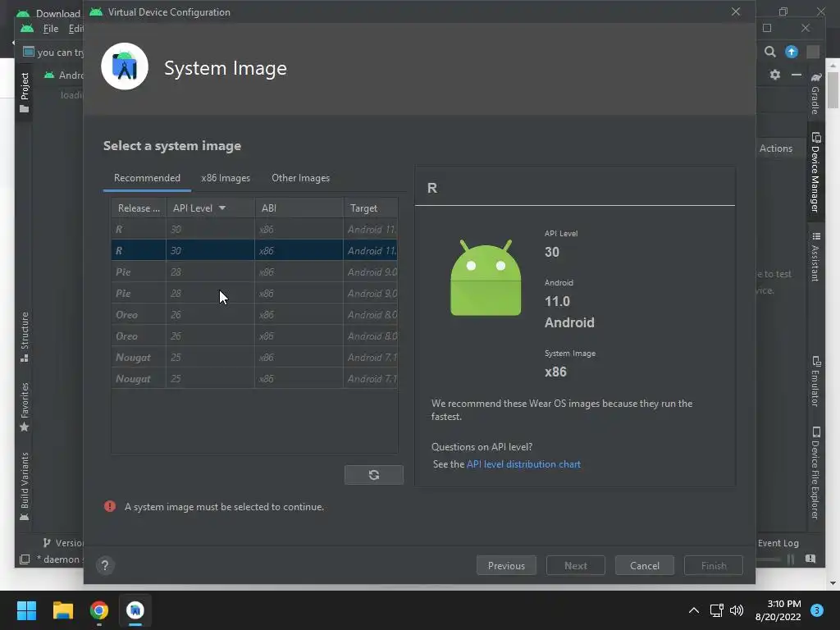Open the search magnifier in Android Studio

point(769,52)
